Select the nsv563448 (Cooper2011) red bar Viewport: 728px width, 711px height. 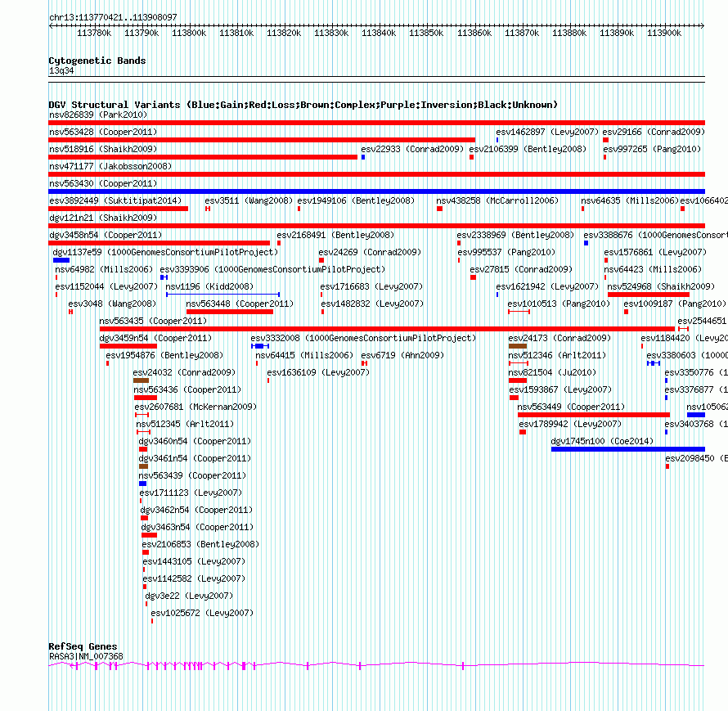[x=229, y=312]
